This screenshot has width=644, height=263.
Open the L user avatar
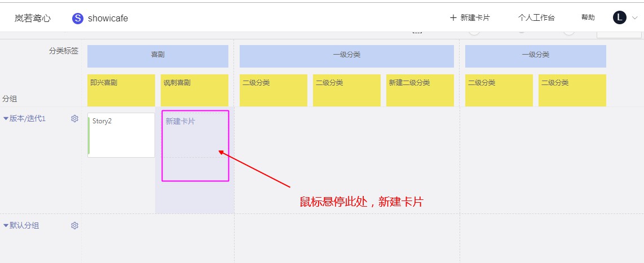click(619, 17)
